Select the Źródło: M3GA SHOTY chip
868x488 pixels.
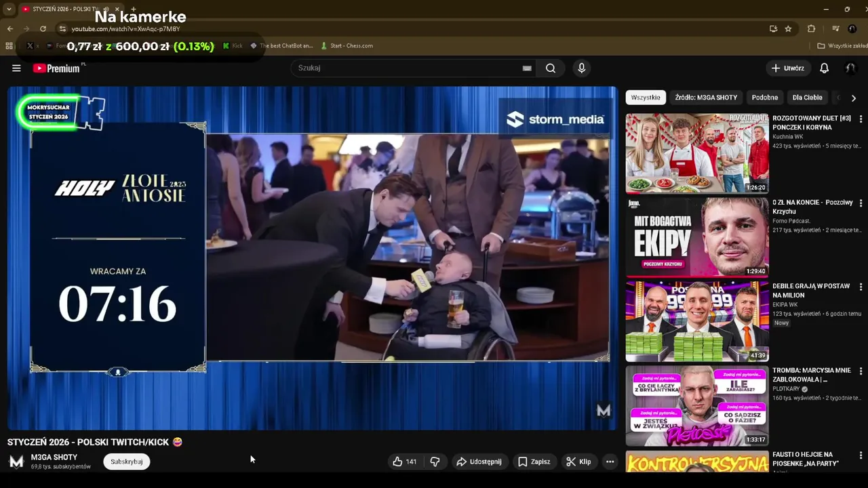click(706, 98)
